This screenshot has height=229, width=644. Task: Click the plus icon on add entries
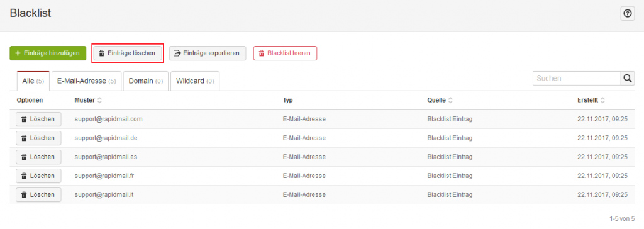click(x=18, y=53)
